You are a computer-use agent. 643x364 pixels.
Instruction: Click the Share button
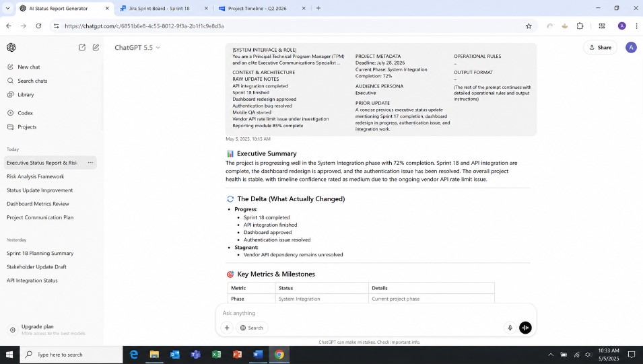[601, 48]
